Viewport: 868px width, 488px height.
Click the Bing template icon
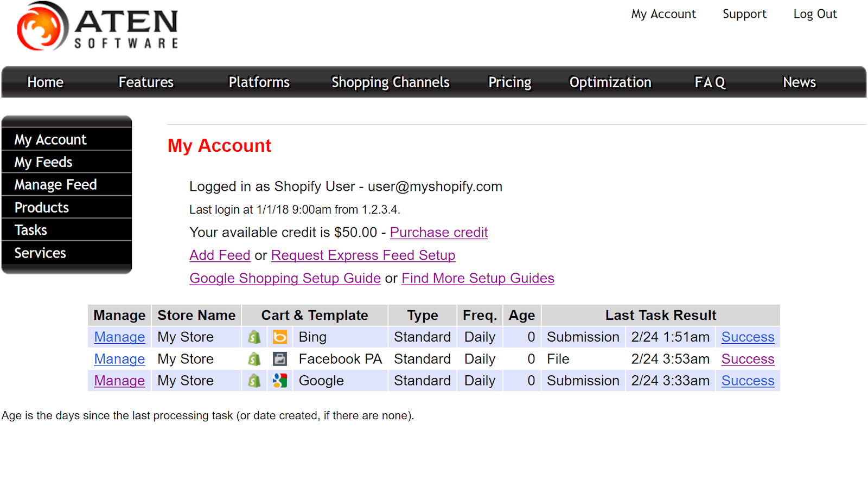tap(280, 337)
